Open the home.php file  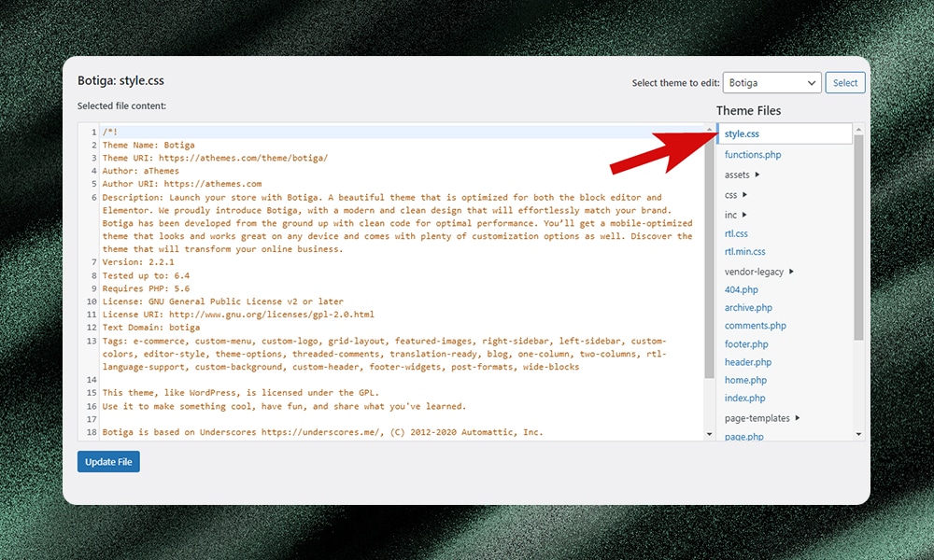pos(745,381)
